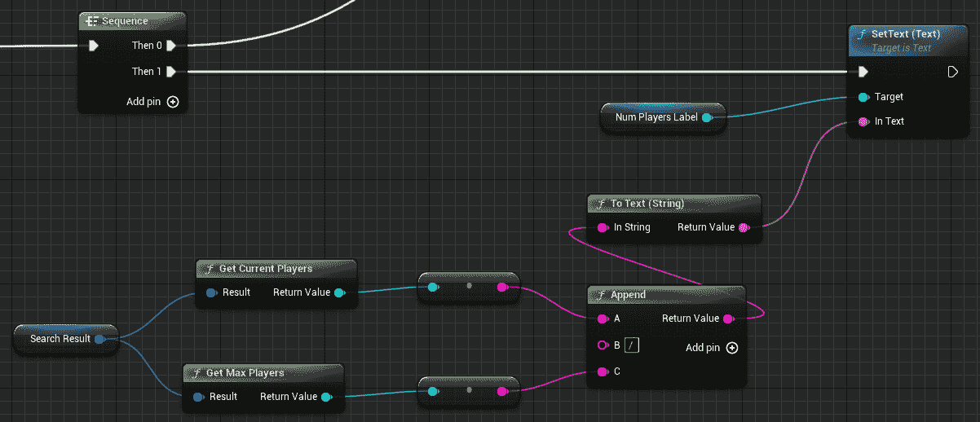
Task: Click the SetText output execution pin
Action: coord(952,72)
